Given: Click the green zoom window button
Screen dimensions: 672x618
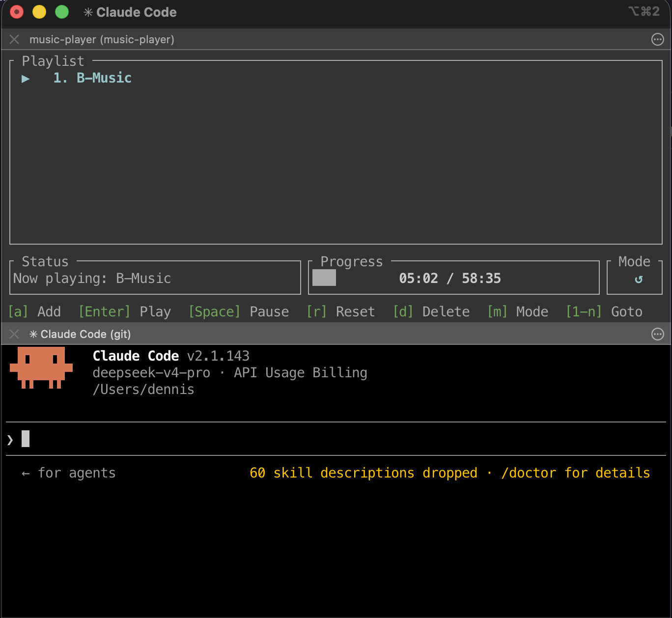Looking at the screenshot, I should click(62, 12).
